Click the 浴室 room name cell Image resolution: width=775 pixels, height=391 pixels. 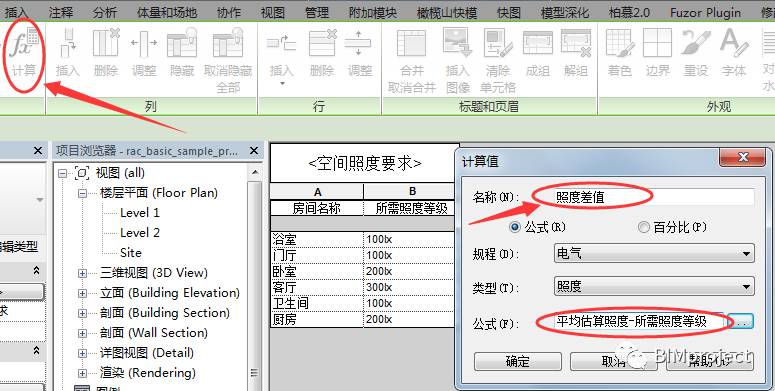(317, 239)
